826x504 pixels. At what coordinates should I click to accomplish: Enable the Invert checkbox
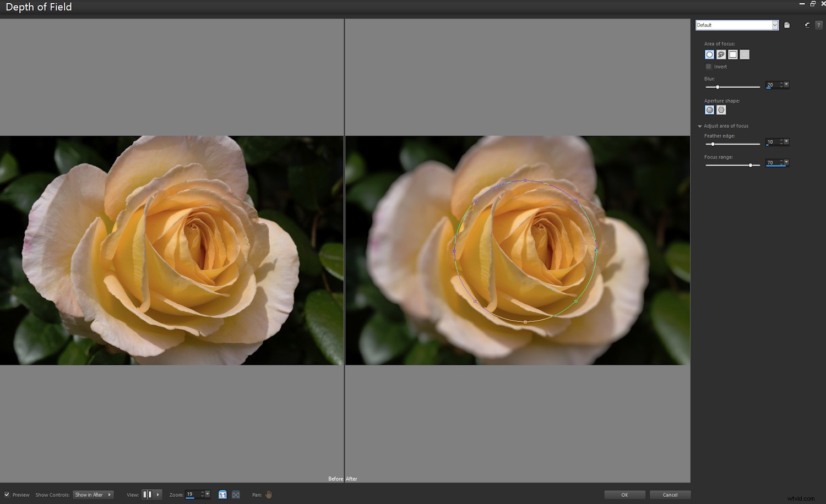coord(709,67)
